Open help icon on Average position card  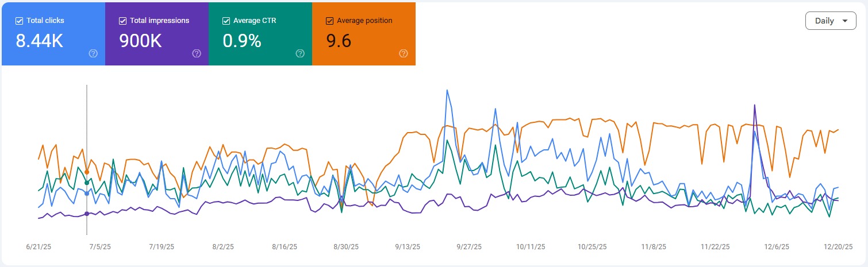tap(404, 53)
